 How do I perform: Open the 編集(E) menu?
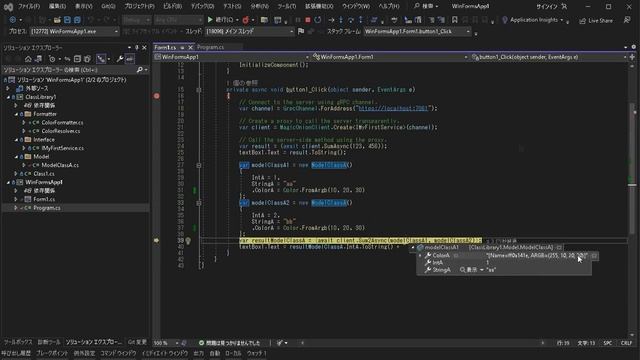57,7
